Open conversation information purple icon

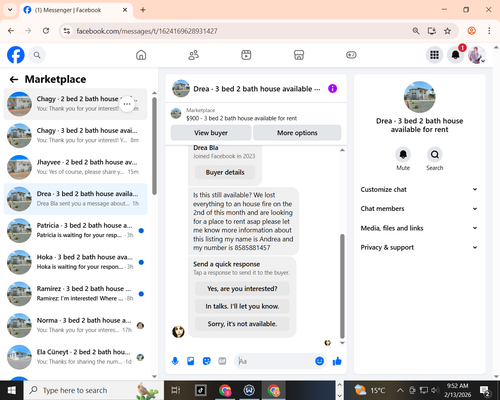[332, 88]
